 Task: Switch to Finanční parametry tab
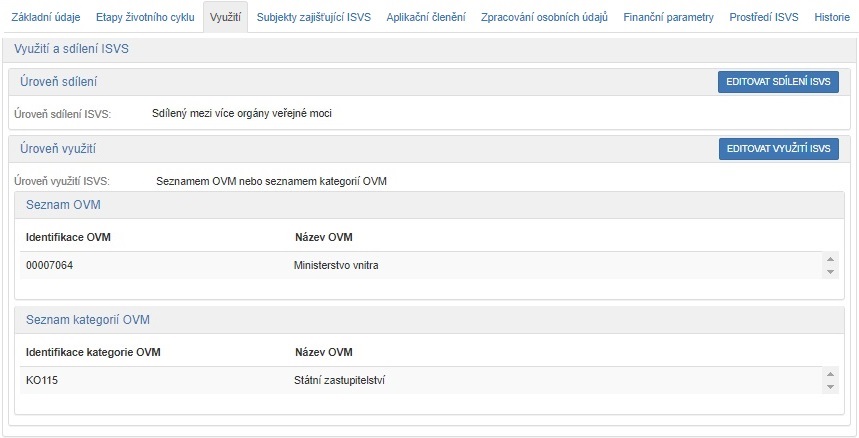pyautogui.click(x=668, y=18)
